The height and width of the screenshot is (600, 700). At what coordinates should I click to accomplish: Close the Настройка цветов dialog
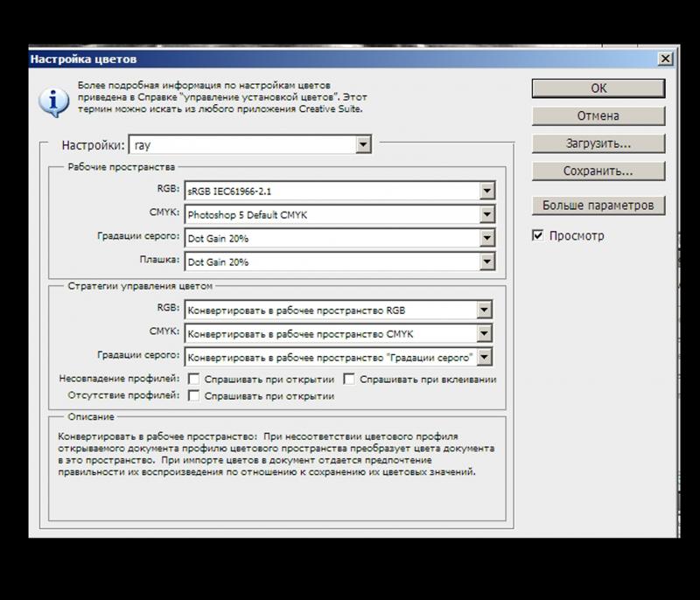[665, 59]
